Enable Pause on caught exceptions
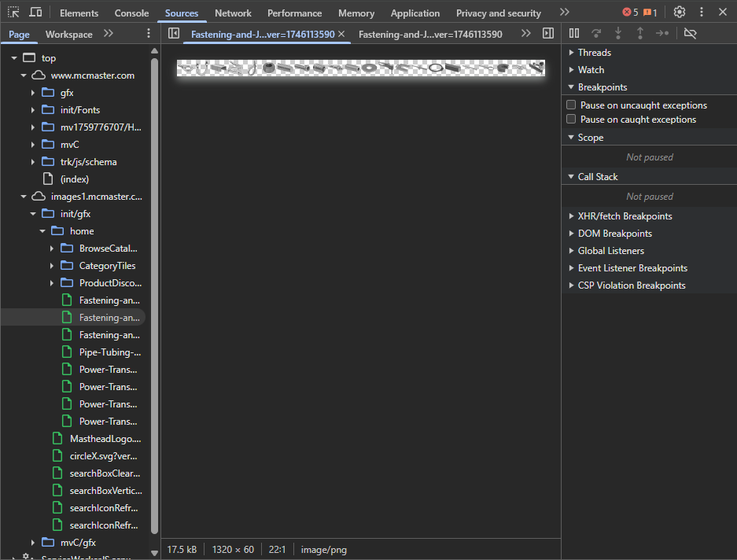 tap(572, 120)
